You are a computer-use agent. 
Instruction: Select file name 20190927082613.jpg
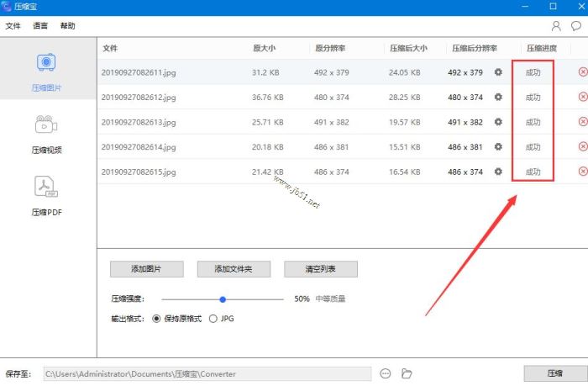pos(139,122)
